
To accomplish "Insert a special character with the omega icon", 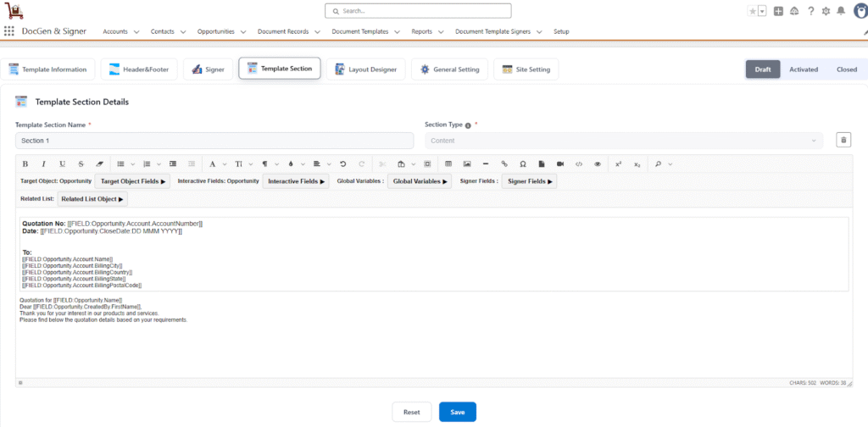I will coord(522,164).
